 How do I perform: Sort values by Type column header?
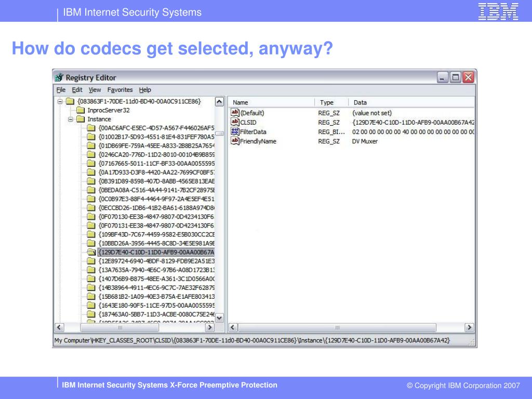[x=331, y=102]
